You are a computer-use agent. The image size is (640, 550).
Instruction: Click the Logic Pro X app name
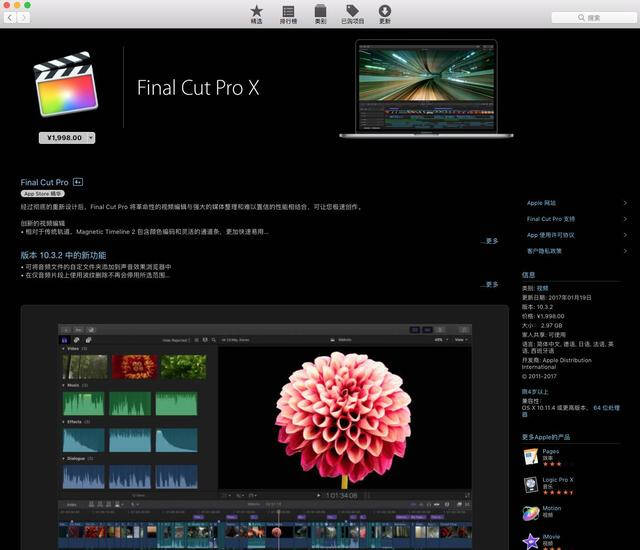[558, 480]
